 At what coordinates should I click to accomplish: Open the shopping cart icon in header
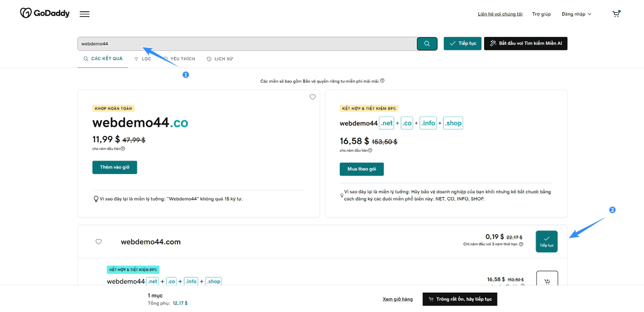pyautogui.click(x=616, y=14)
